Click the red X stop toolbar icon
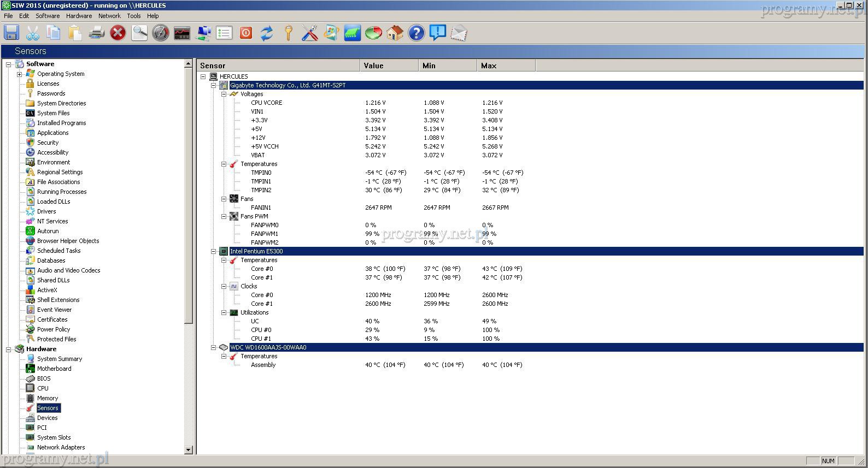This screenshot has width=868, height=468. tap(118, 33)
